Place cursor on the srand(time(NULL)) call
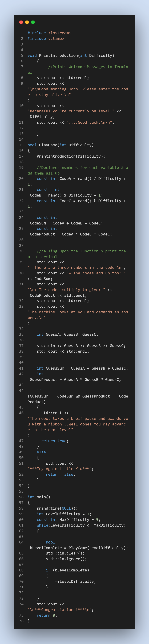The image size is (149, 644). pos(57,508)
